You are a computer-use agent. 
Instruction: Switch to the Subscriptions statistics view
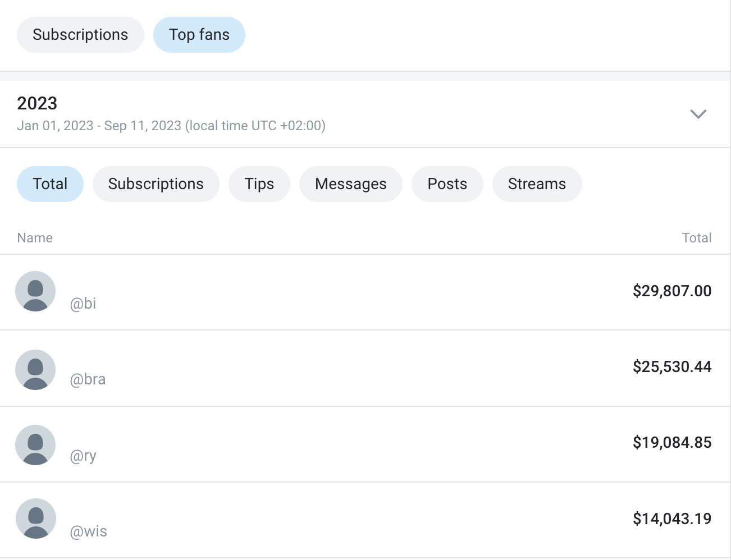80,34
